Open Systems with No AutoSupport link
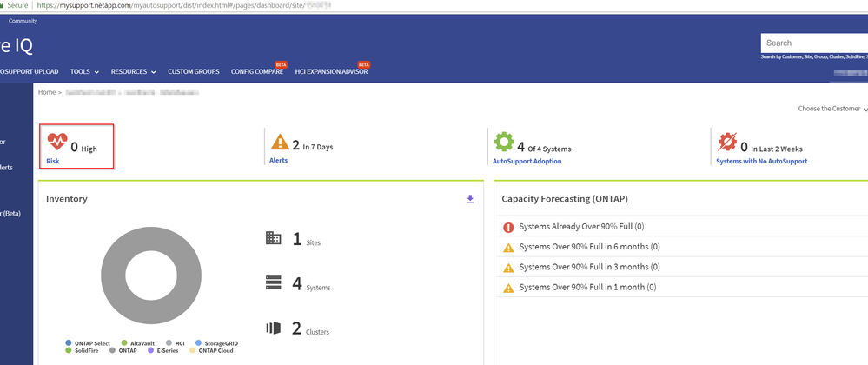The width and height of the screenshot is (868, 365). pos(762,161)
